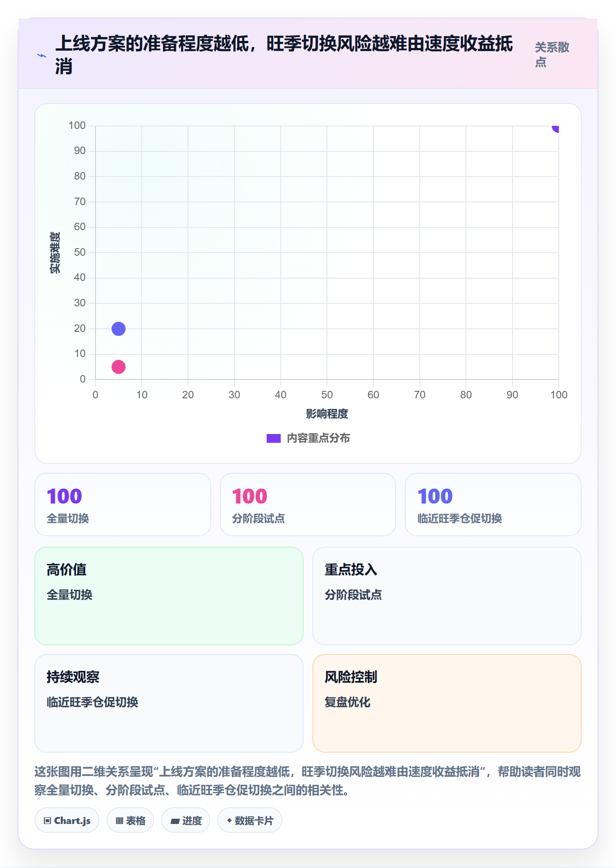Click the blue lightning icon beside the title
616x868 pixels.
point(42,55)
